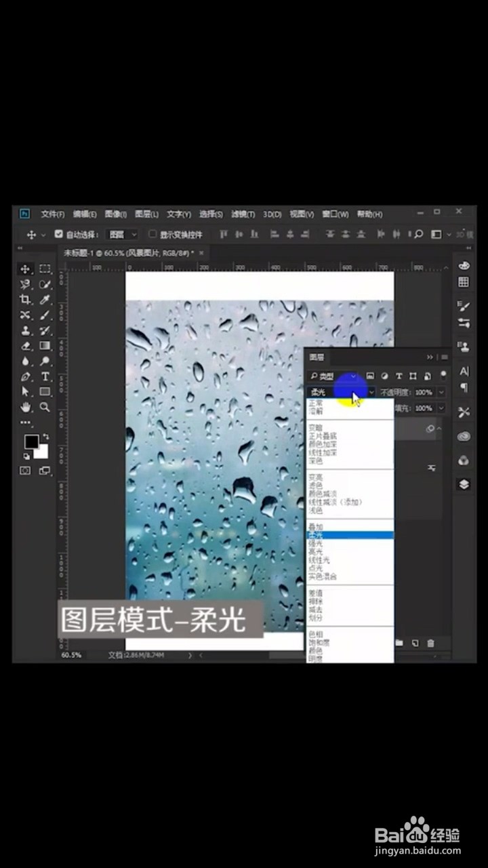Click the foreground color swatch
488x868 pixels.
tap(30, 441)
